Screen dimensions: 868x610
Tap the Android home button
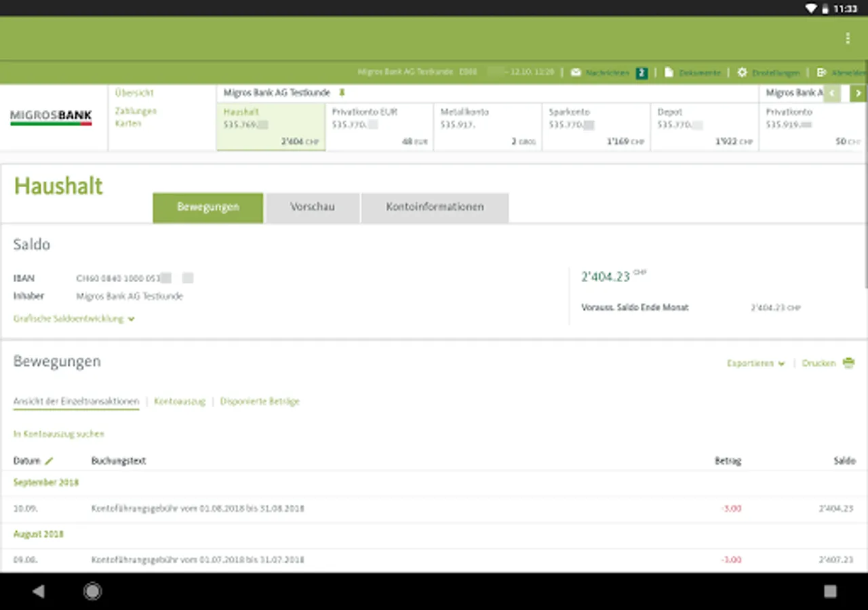click(x=92, y=591)
